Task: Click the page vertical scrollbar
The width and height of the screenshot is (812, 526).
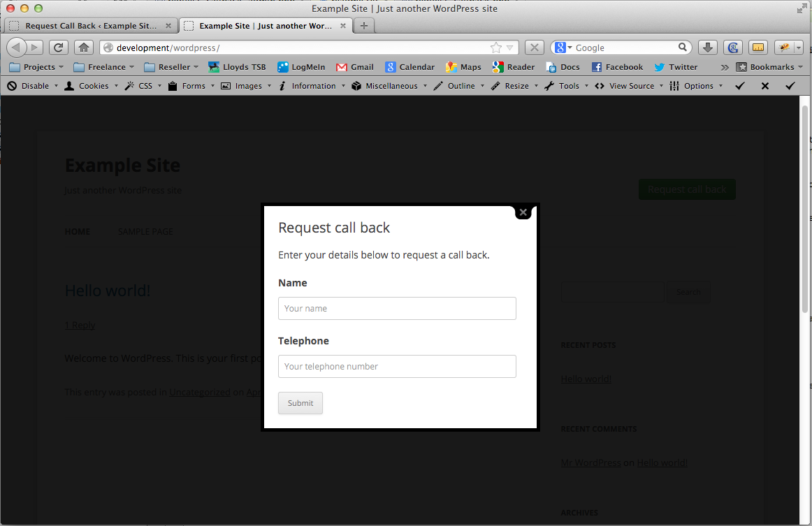Action: (805, 209)
